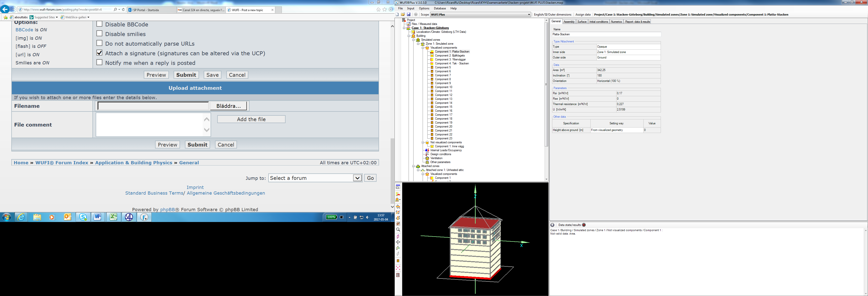Click the Save project floppy icon
Screen dimensions: 868x296
tap(408, 15)
